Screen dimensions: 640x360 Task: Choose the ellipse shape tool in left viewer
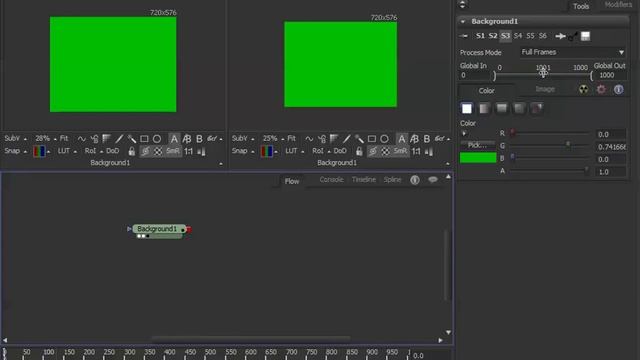[x=157, y=139]
